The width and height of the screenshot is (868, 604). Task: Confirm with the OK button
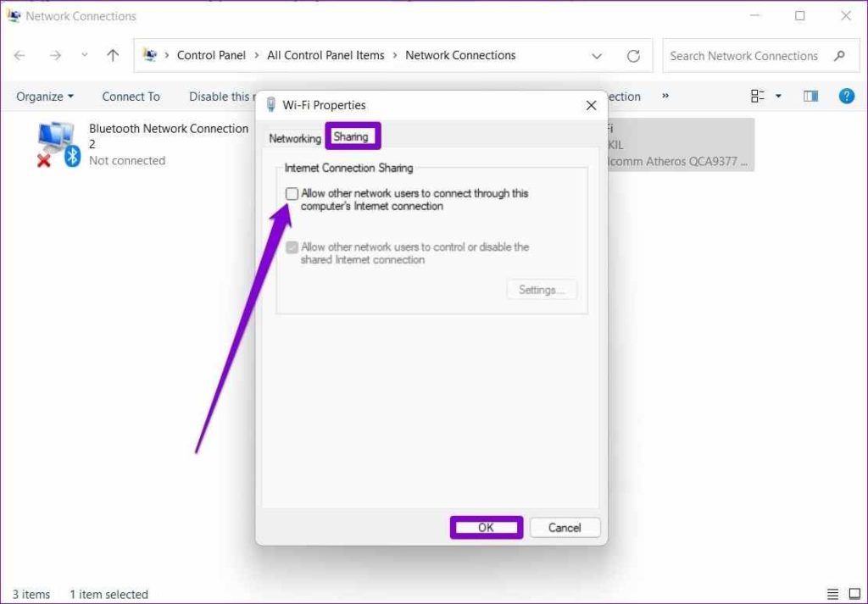coord(486,528)
